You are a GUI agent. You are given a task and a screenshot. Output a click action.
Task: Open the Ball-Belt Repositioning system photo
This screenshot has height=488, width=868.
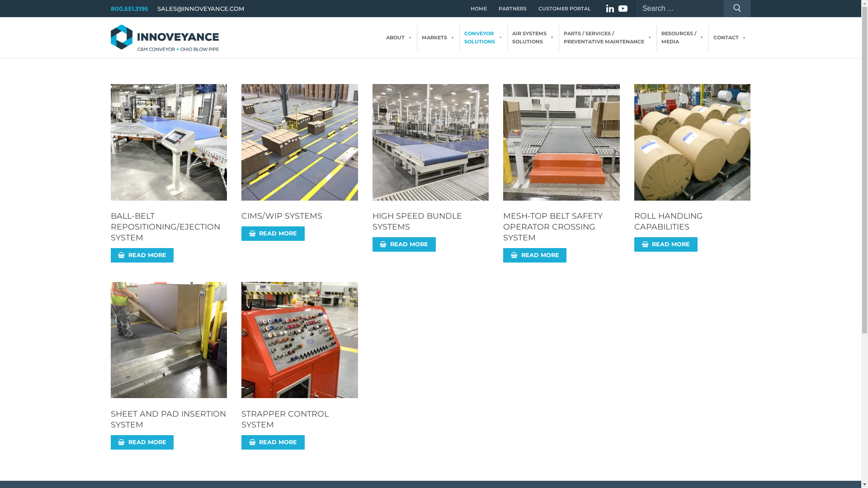[169, 142]
